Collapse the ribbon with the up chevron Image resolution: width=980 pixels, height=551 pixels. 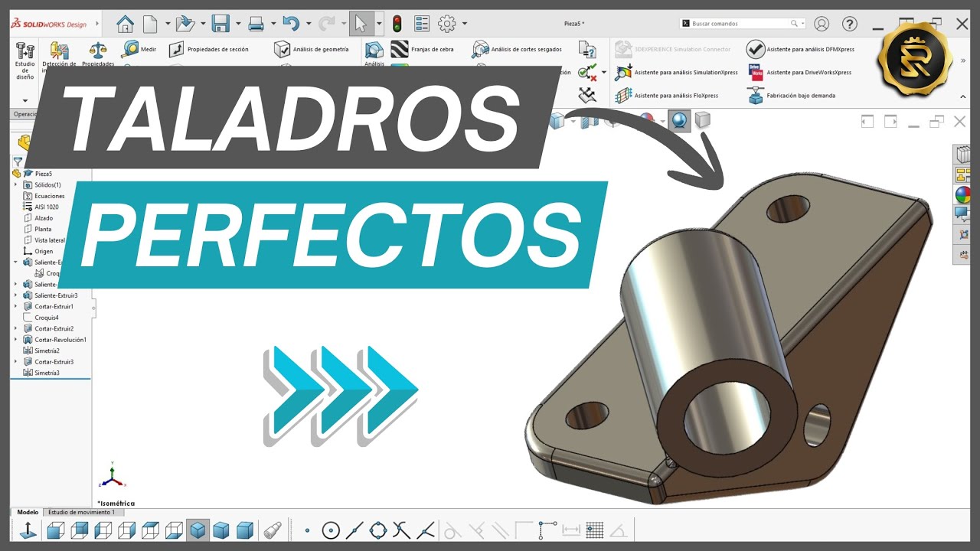(x=963, y=96)
